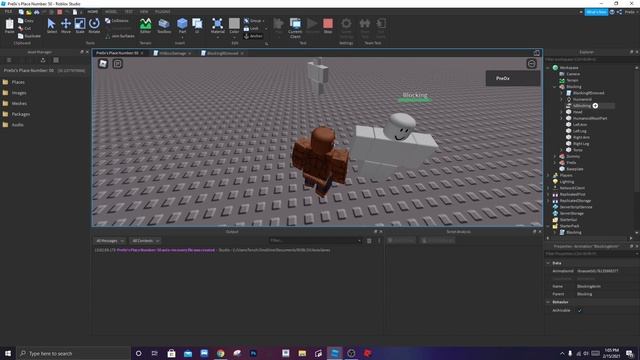Open the Windows Start button
Viewport: 640px width, 360px height.
tap(8, 353)
